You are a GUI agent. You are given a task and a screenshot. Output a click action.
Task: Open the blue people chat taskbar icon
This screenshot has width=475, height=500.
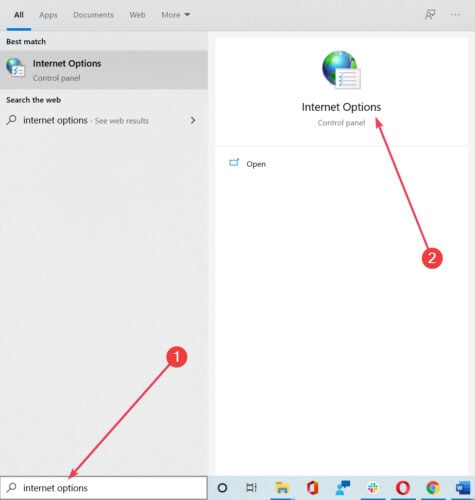pos(343,488)
